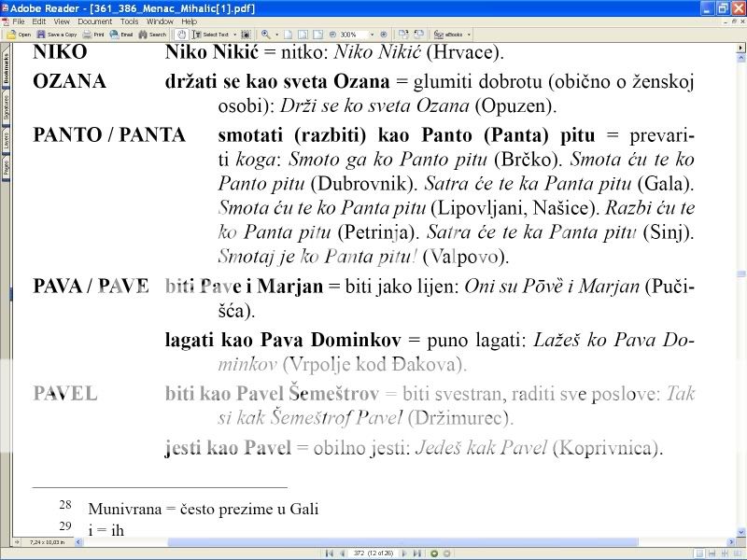Print the document using the toolbar

[94, 35]
